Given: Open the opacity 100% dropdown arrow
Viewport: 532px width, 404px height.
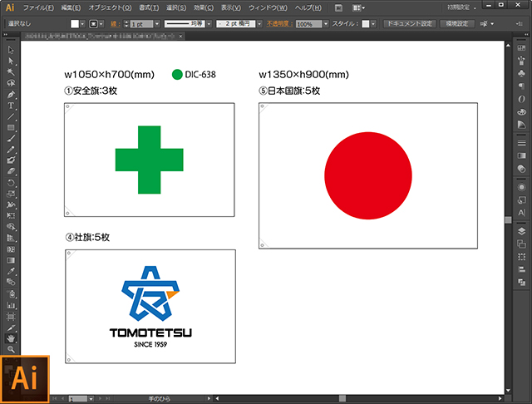Looking at the screenshot, I should tap(326, 24).
